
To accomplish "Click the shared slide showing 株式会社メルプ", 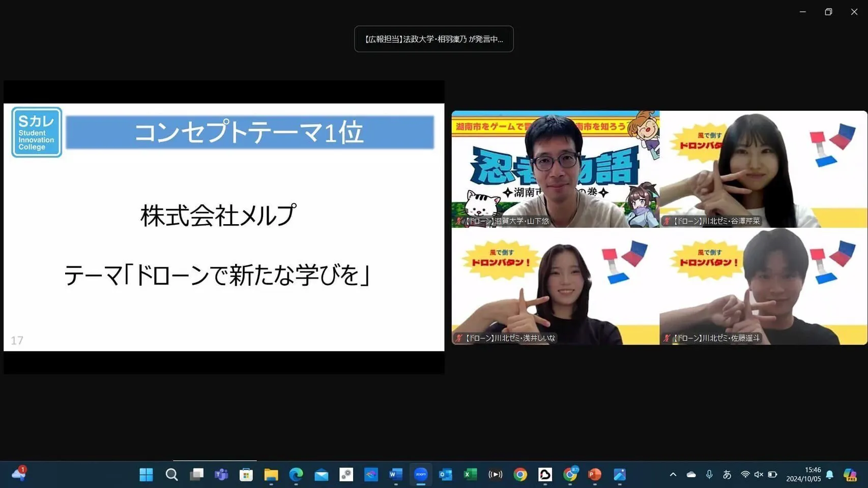I will pos(224,227).
